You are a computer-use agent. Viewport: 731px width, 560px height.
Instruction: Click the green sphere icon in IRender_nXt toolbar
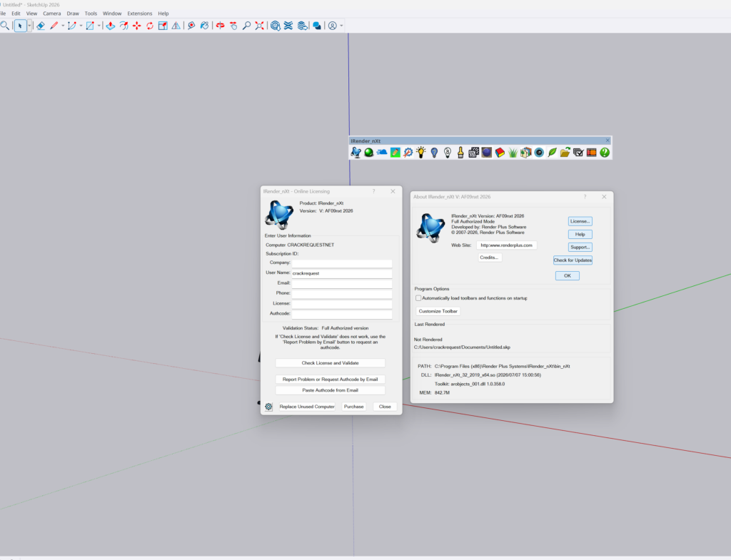click(x=369, y=153)
